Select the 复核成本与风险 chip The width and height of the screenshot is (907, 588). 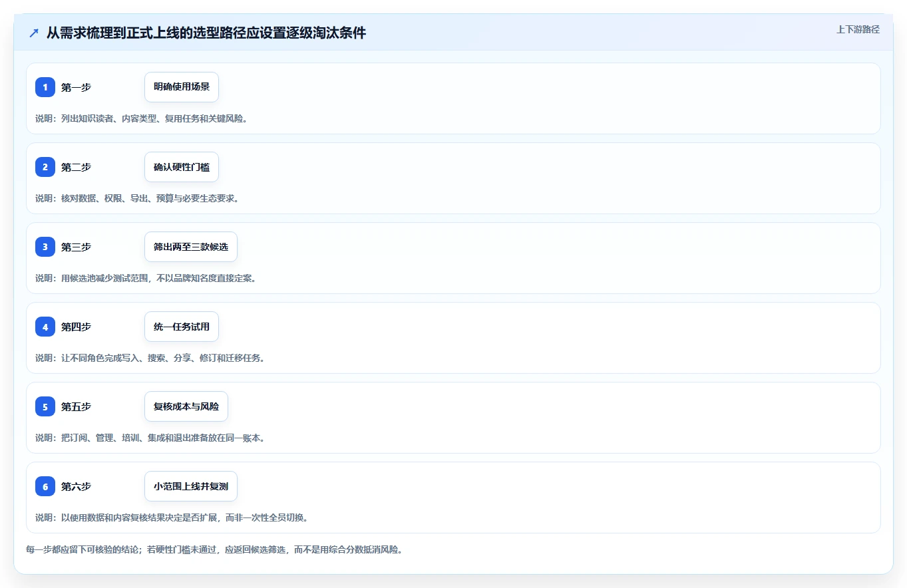[x=186, y=406]
